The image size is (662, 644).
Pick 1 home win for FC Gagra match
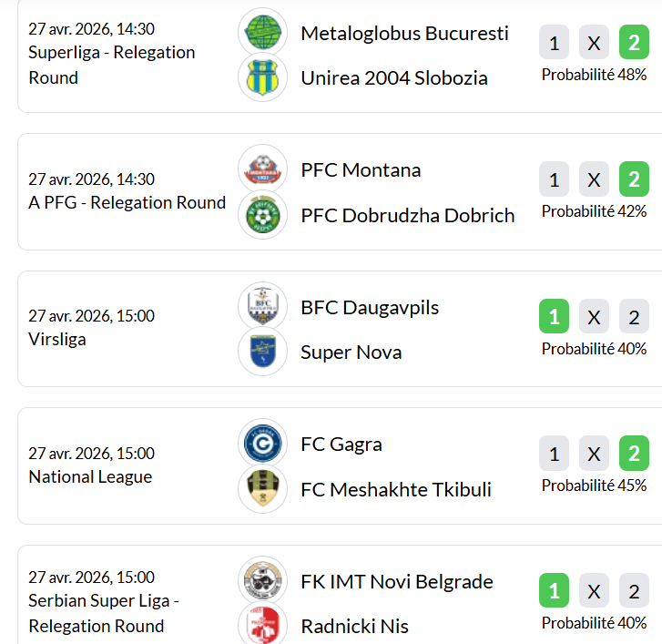pos(554,454)
